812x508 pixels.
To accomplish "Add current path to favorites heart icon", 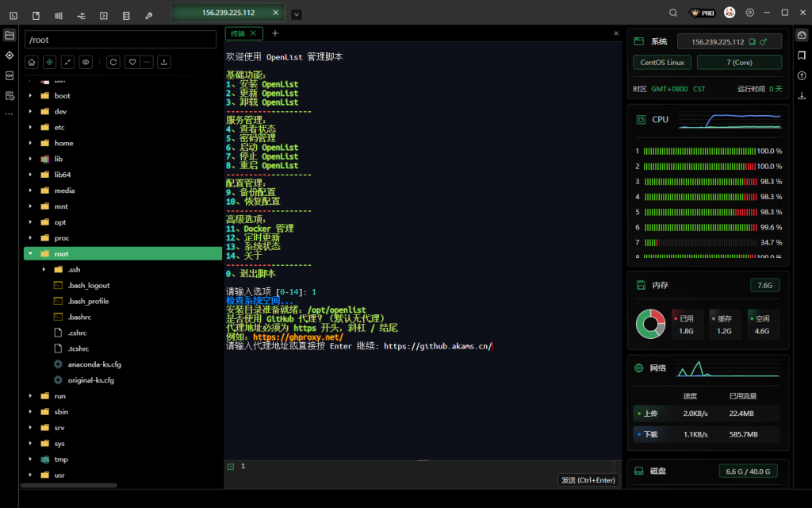I will tap(132, 62).
